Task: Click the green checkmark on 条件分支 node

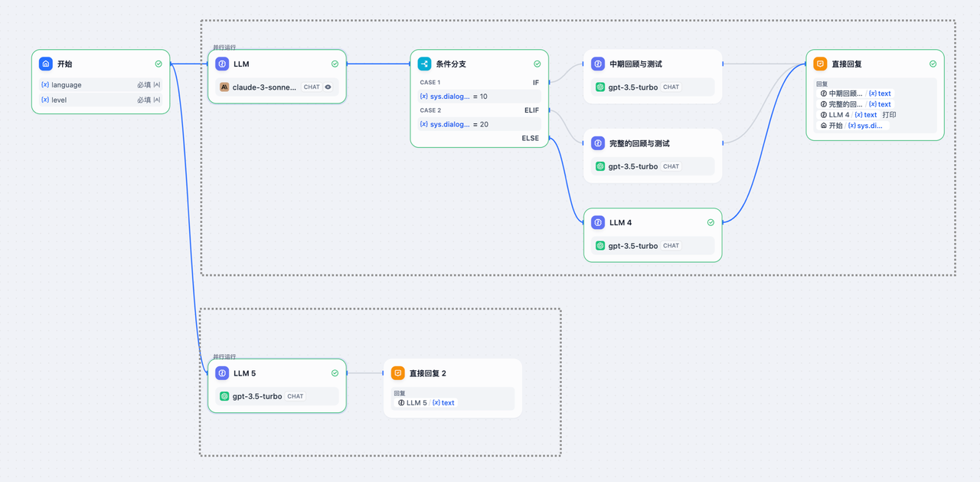Action: 537,64
